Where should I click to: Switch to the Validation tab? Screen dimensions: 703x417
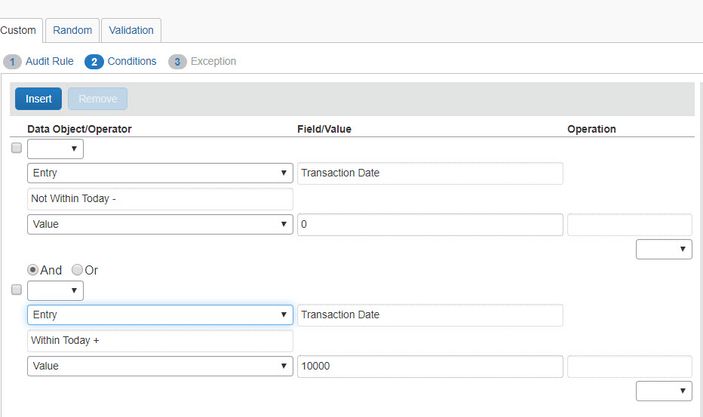pyautogui.click(x=131, y=30)
